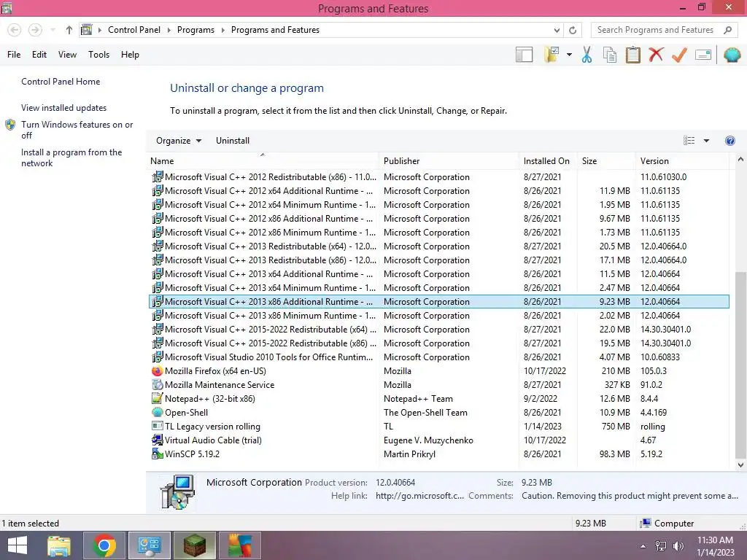
Task: Open the blue Help question mark icon
Action: 729,141
